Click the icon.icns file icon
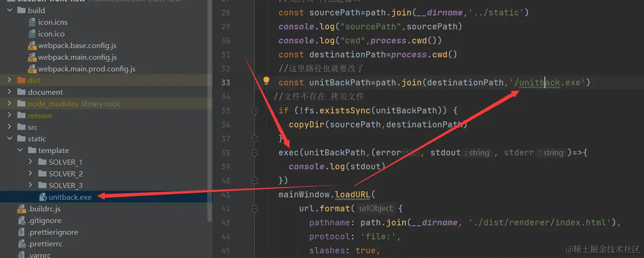 pyautogui.click(x=32, y=22)
